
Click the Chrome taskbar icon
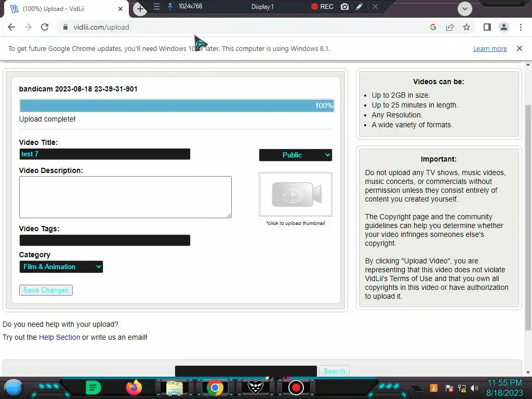215,388
